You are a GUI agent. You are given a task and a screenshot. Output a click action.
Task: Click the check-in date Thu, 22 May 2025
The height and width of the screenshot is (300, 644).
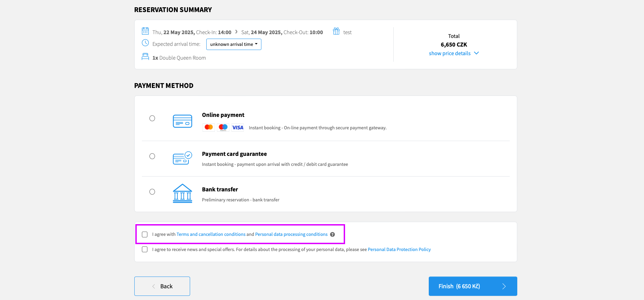(174, 32)
